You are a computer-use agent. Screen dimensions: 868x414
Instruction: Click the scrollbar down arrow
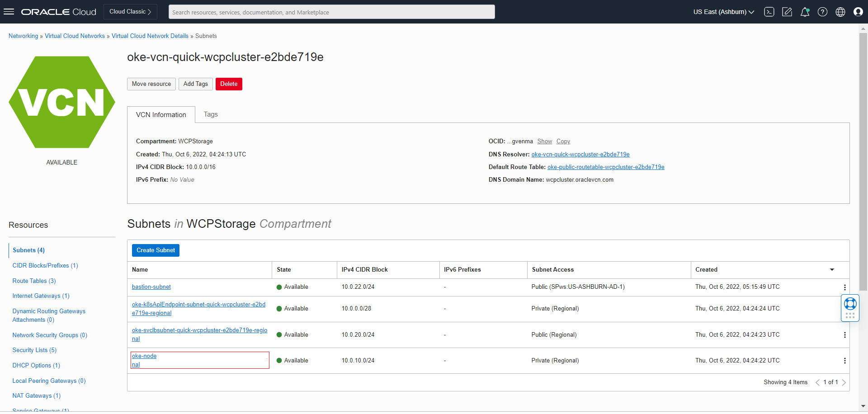coord(863,406)
